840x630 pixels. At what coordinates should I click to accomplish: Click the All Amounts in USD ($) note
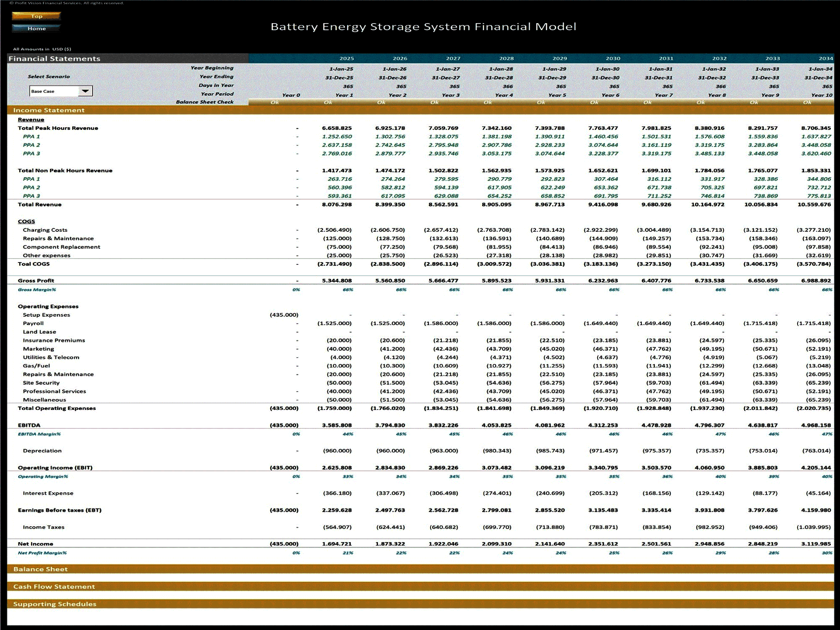coord(42,49)
